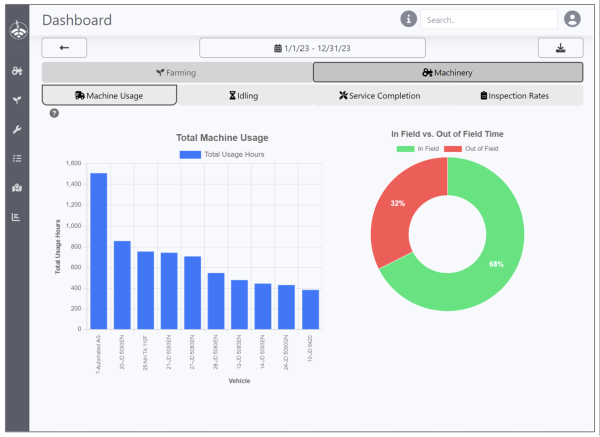This screenshot has height=437, width=600.
Task: Open the seedling crops sidebar icon
Action: (16, 100)
